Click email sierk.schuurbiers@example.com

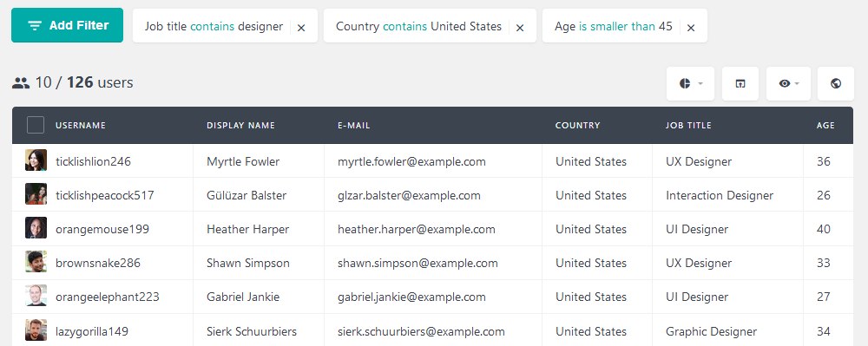(421, 331)
